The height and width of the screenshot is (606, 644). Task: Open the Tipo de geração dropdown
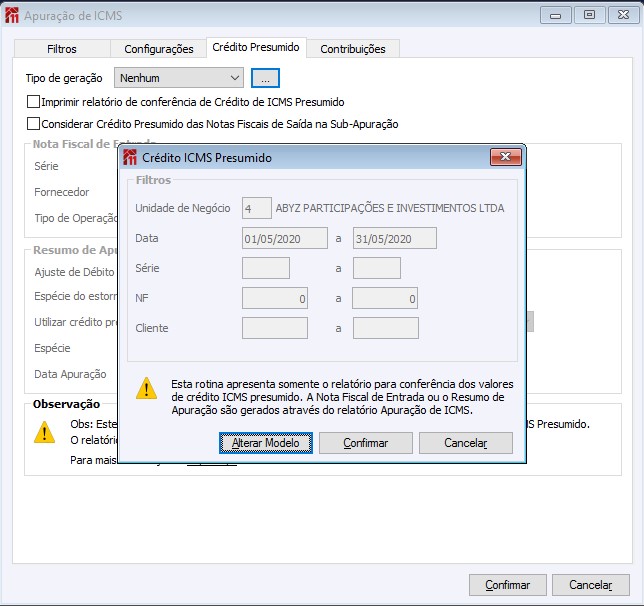tap(179, 78)
